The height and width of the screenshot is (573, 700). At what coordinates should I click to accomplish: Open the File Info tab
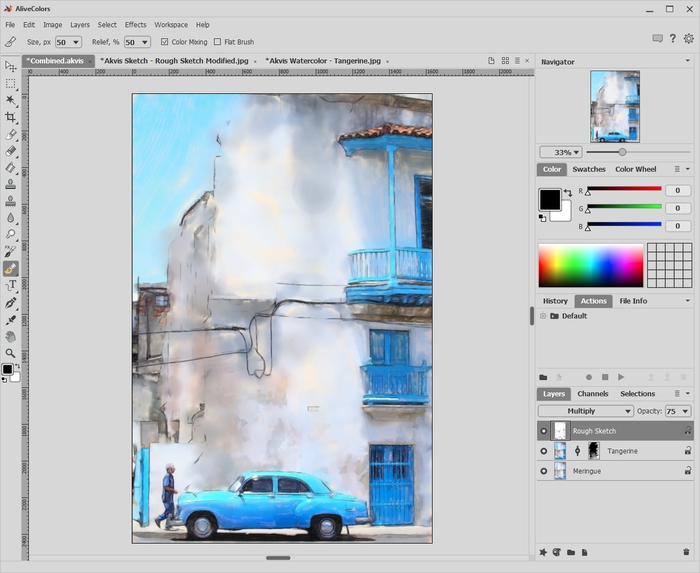pyautogui.click(x=633, y=301)
